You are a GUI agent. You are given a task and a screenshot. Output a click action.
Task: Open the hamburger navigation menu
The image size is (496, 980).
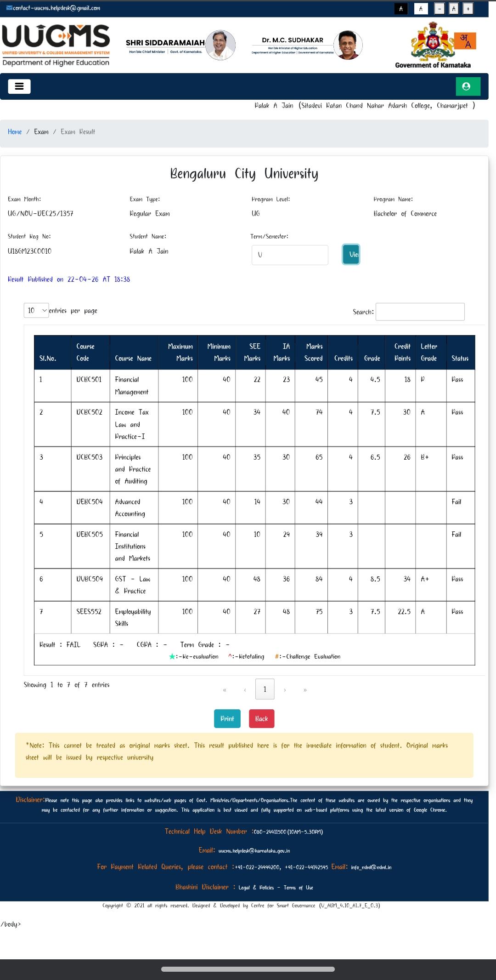(19, 86)
